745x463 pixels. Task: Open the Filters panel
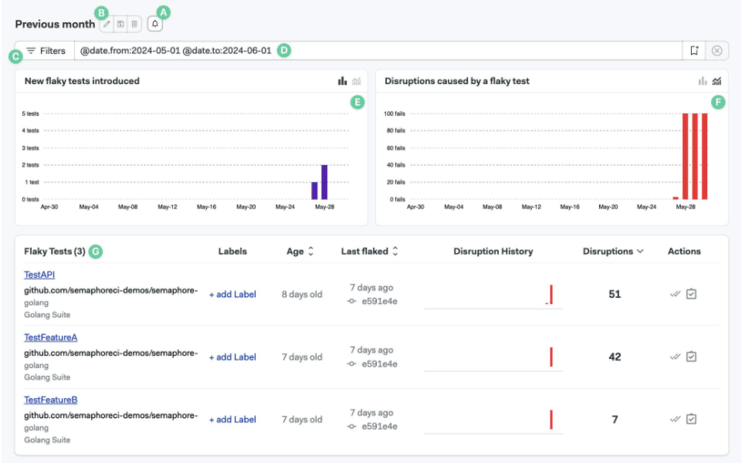45,51
